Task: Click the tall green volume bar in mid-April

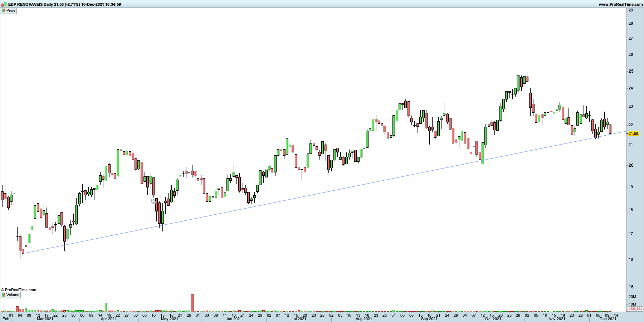Action: [x=106, y=307]
